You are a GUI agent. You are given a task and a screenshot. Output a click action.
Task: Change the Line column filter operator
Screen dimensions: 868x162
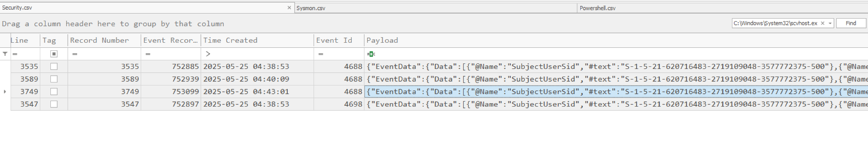point(15,54)
